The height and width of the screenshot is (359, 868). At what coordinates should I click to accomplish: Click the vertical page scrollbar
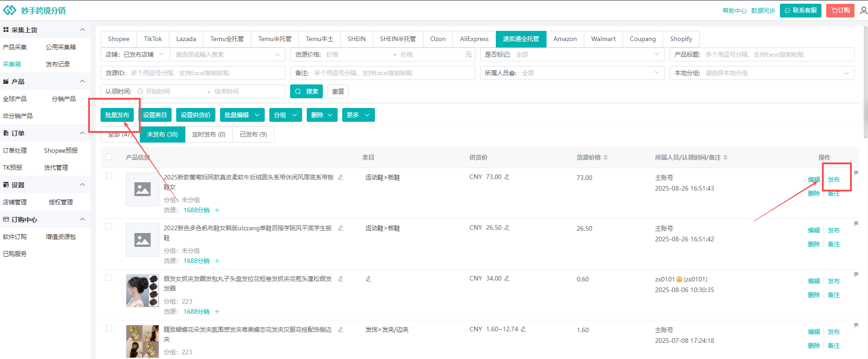click(865, 83)
